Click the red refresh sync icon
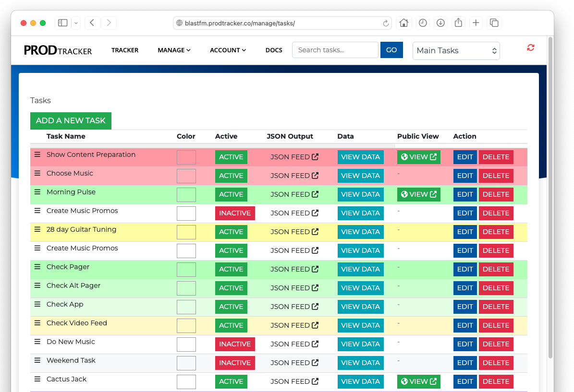 (x=530, y=48)
